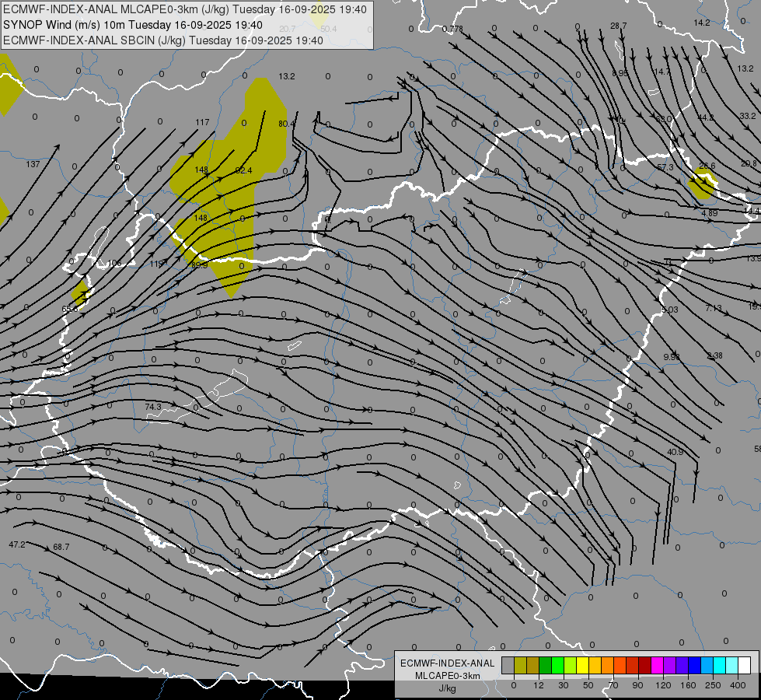Click the bright green legend swatch

(557, 666)
